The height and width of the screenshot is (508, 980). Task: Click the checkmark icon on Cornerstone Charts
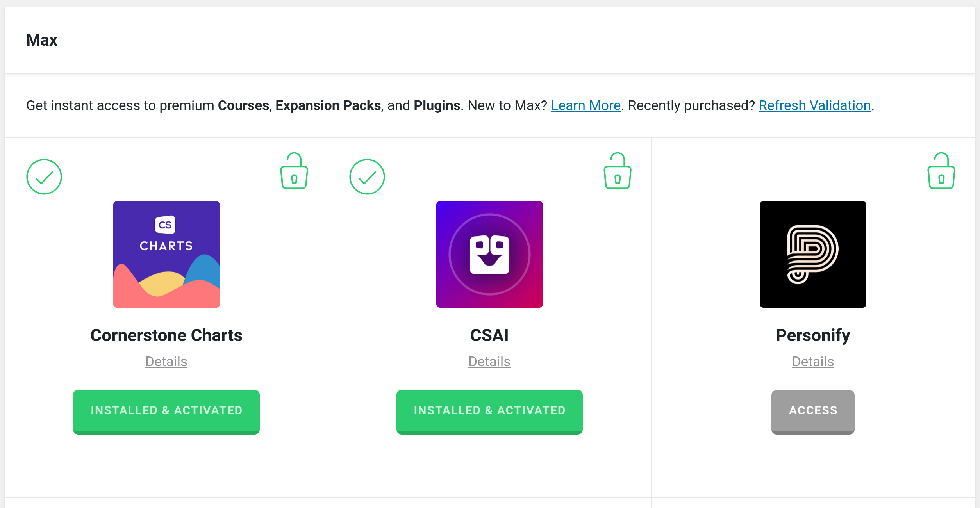[44, 177]
